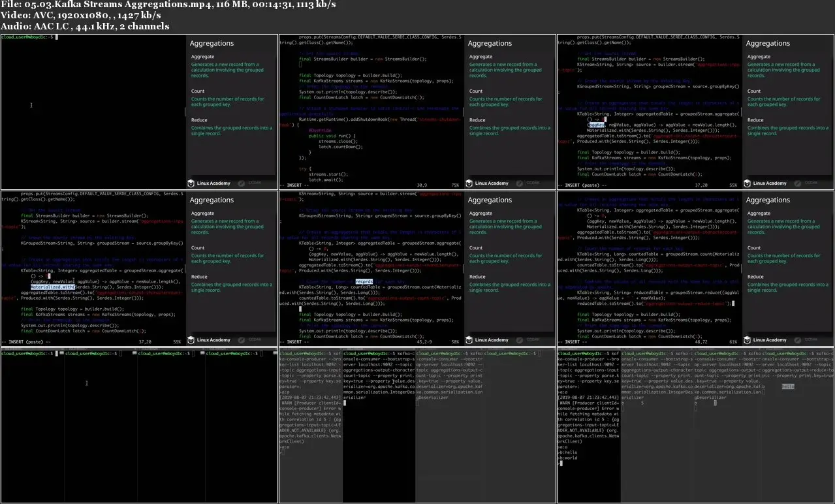Image resolution: width=835 pixels, height=504 pixels.
Task: Click Linux Academy logo in the highlighted aggKey frame
Action: coord(765,183)
